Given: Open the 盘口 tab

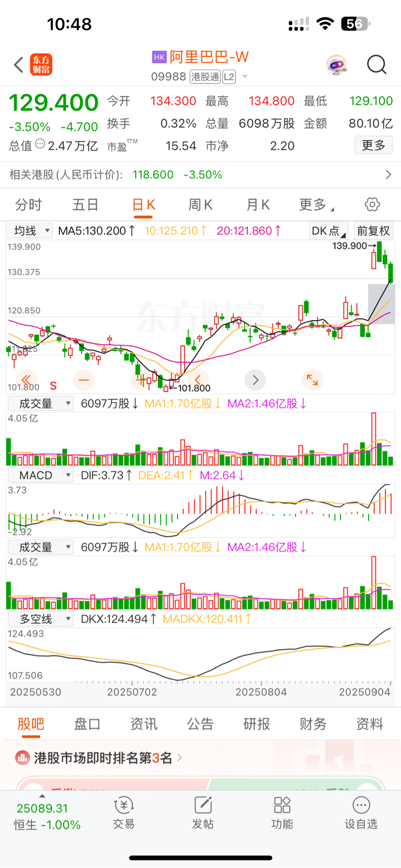Looking at the screenshot, I should [x=87, y=724].
